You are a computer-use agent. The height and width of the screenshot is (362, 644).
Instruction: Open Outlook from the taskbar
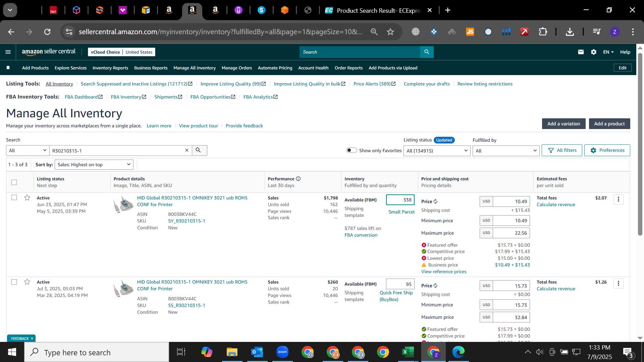pyautogui.click(x=257, y=352)
